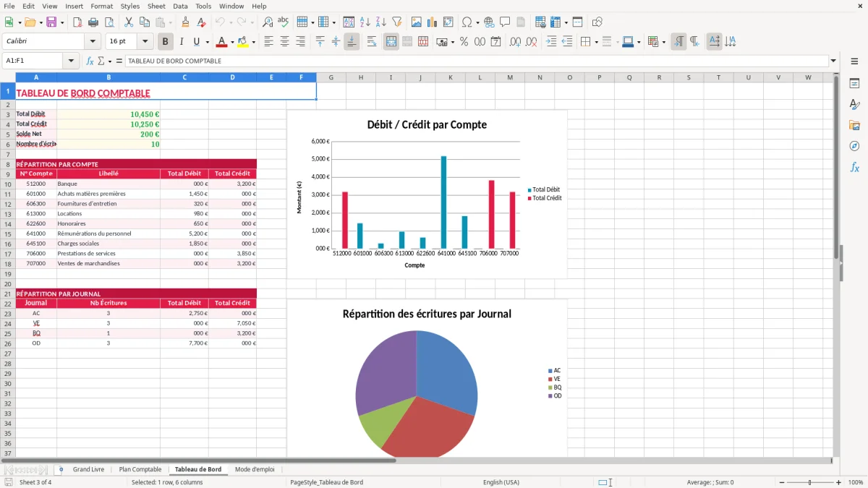Expand the Name Box dropdown
868x488 pixels.
(x=71, y=61)
